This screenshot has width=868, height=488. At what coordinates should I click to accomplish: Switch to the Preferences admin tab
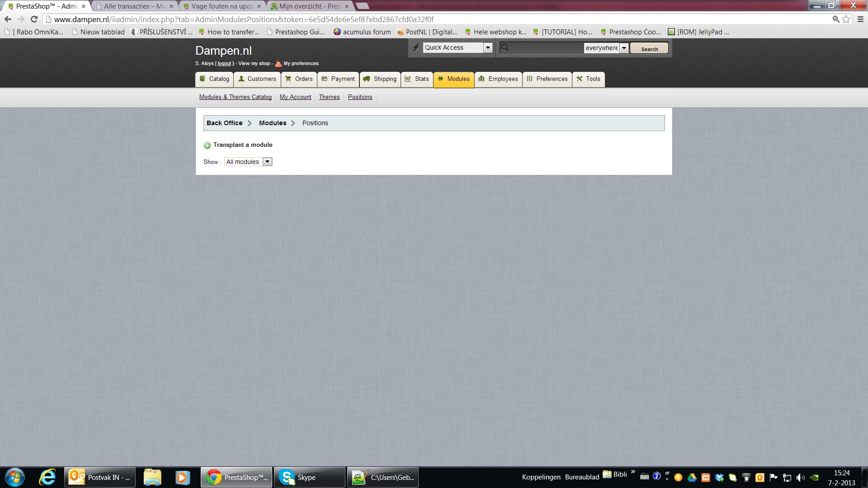(x=547, y=79)
